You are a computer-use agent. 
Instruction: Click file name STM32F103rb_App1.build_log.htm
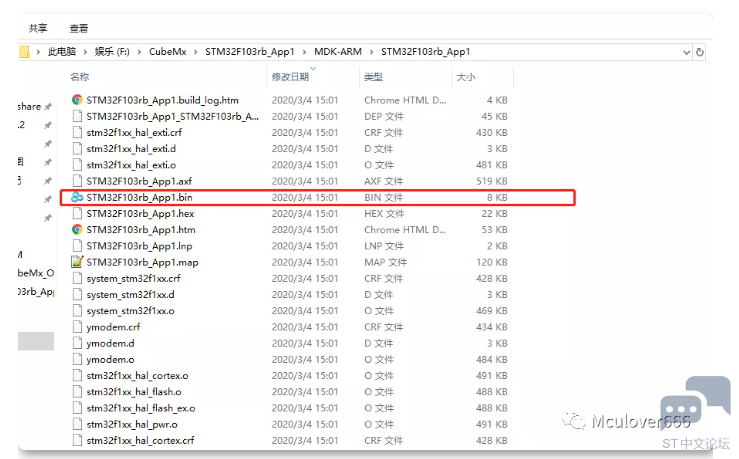(x=163, y=100)
